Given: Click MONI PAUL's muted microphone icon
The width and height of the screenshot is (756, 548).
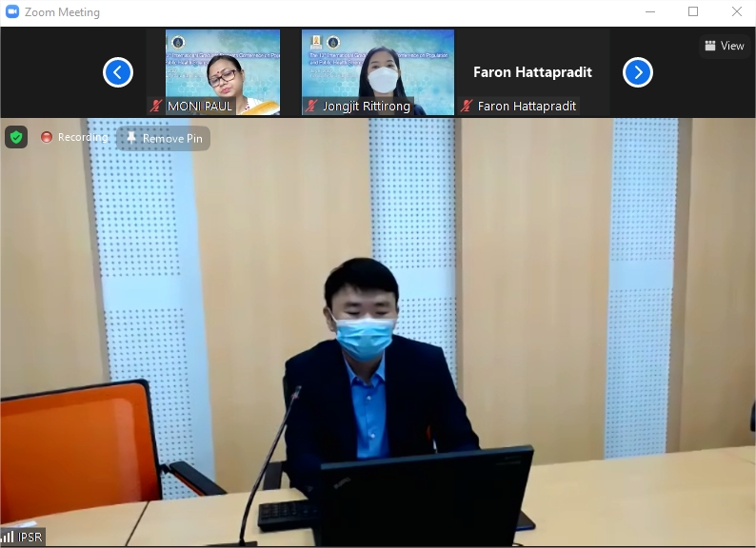Looking at the screenshot, I should tap(156, 107).
